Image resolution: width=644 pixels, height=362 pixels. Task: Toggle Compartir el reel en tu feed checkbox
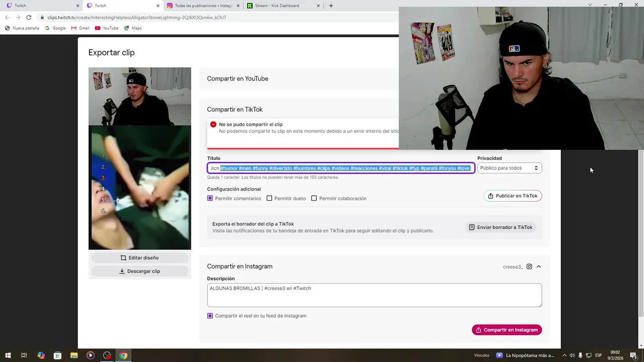210,316
